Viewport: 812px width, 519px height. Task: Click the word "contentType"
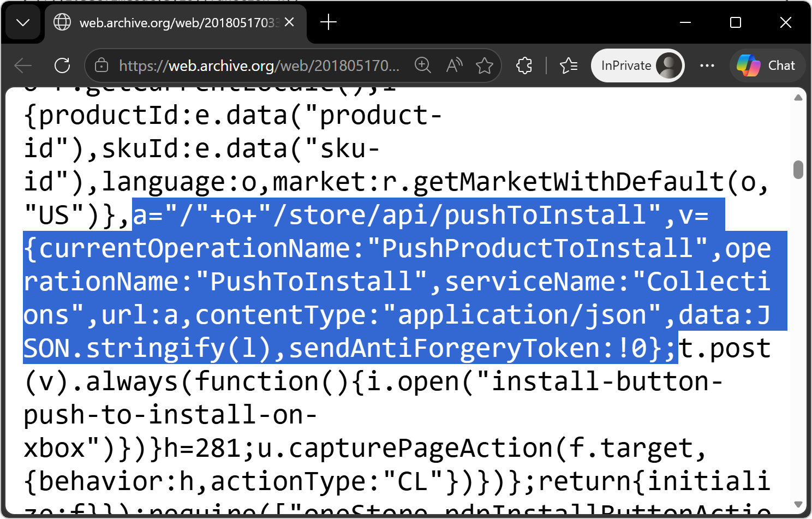(x=280, y=315)
